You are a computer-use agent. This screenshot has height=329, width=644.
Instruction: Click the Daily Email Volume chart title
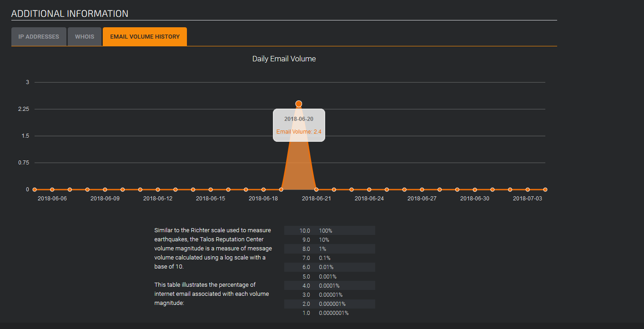284,59
